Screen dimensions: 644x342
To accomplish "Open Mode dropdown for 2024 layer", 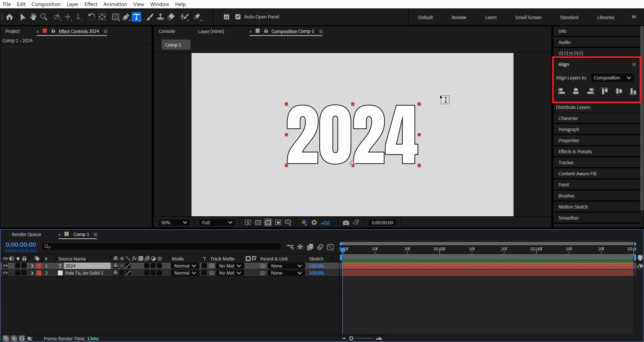I will [x=185, y=266].
